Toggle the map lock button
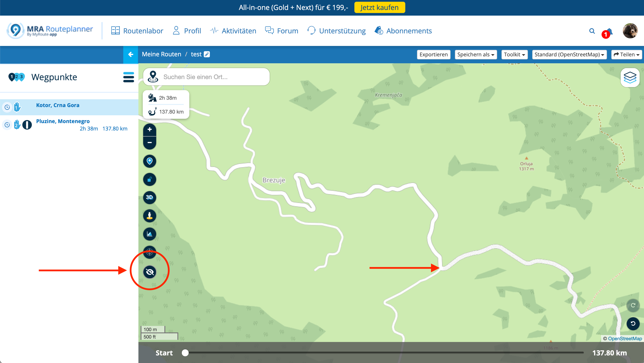 [x=149, y=179]
